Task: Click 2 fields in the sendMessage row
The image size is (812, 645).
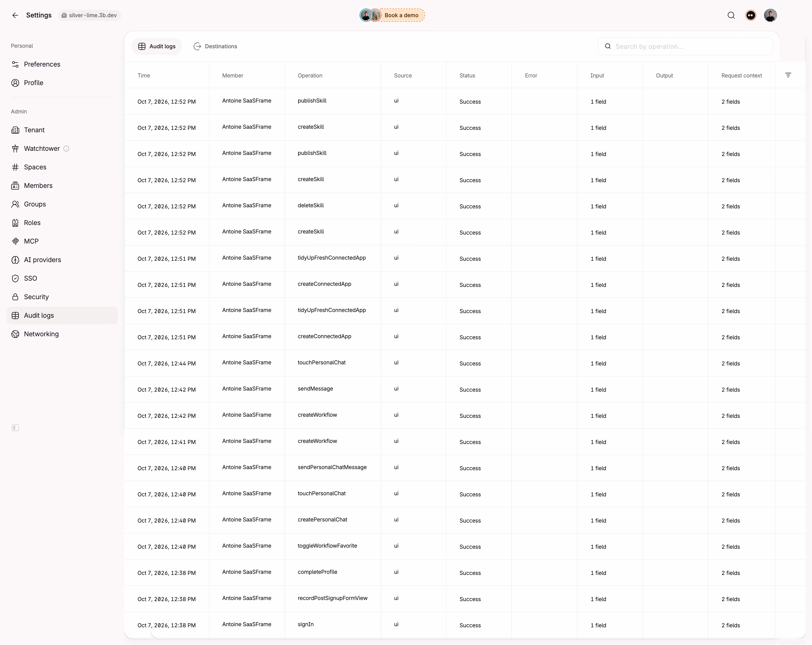Action: pyautogui.click(x=731, y=390)
